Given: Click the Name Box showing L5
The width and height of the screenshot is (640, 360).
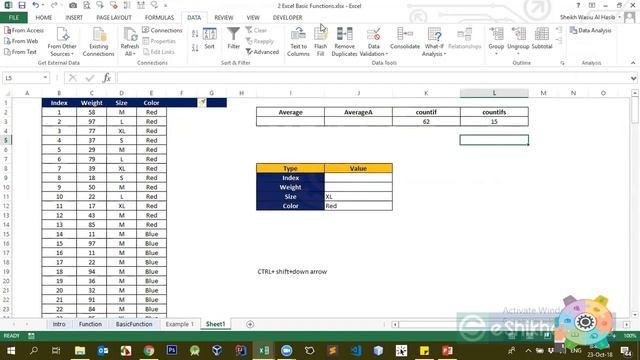Looking at the screenshot, I should click(x=22, y=78).
